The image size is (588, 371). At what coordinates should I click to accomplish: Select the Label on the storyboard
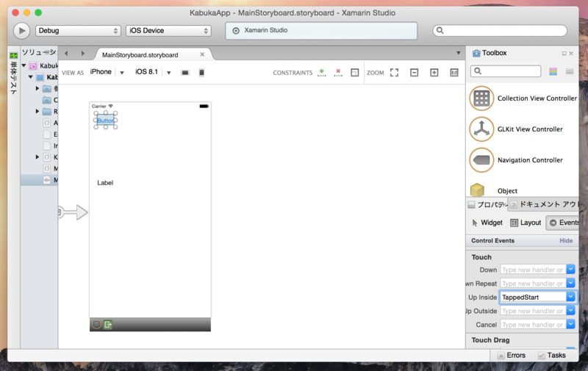pos(105,182)
